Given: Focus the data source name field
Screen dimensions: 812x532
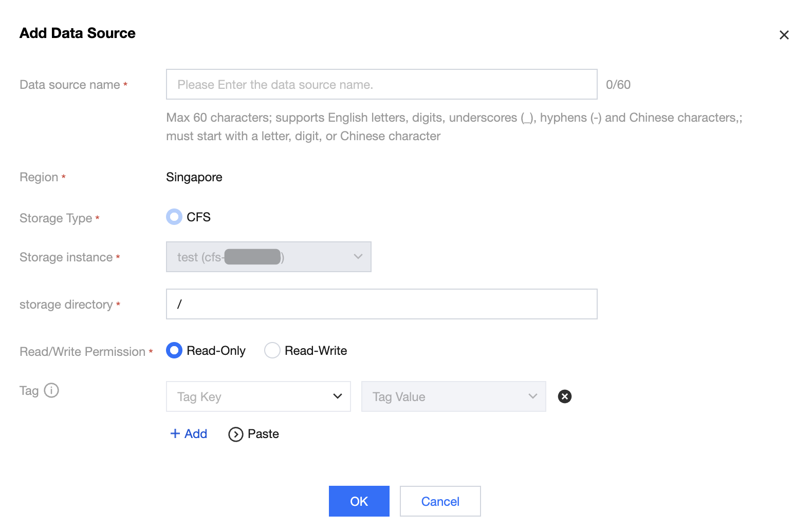Looking at the screenshot, I should (x=381, y=84).
